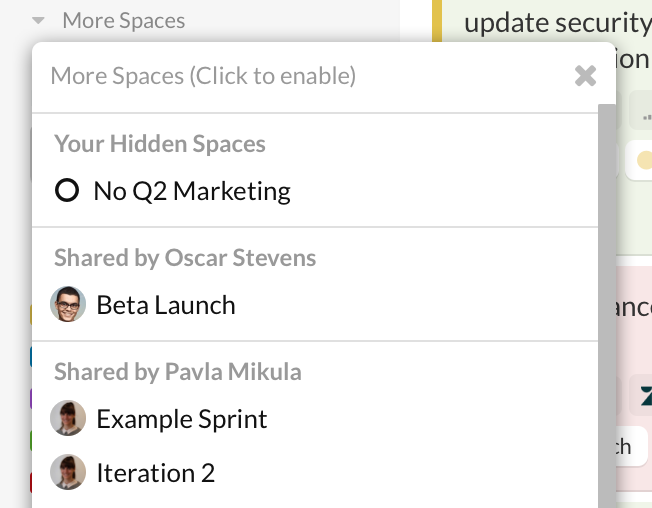
Task: Select the No Q2 Marketing space
Action: pyautogui.click(x=192, y=191)
